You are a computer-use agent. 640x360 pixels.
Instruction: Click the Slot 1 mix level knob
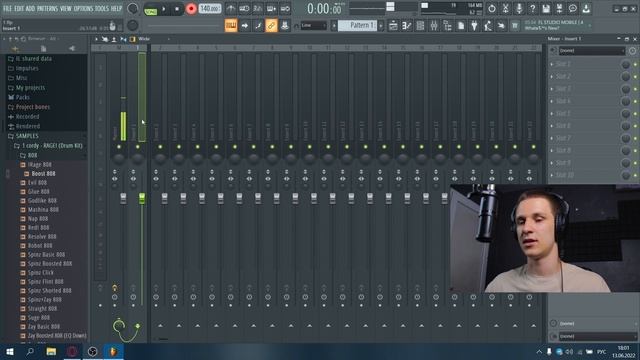click(625, 64)
